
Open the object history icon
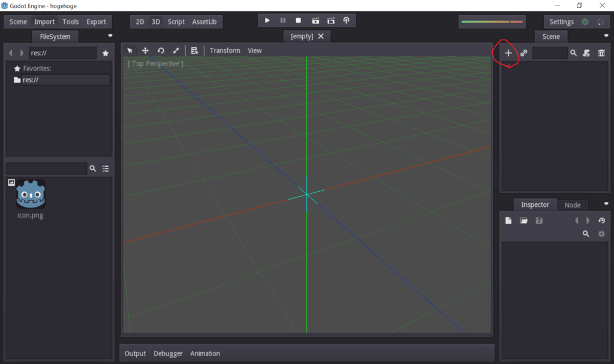[x=601, y=221]
